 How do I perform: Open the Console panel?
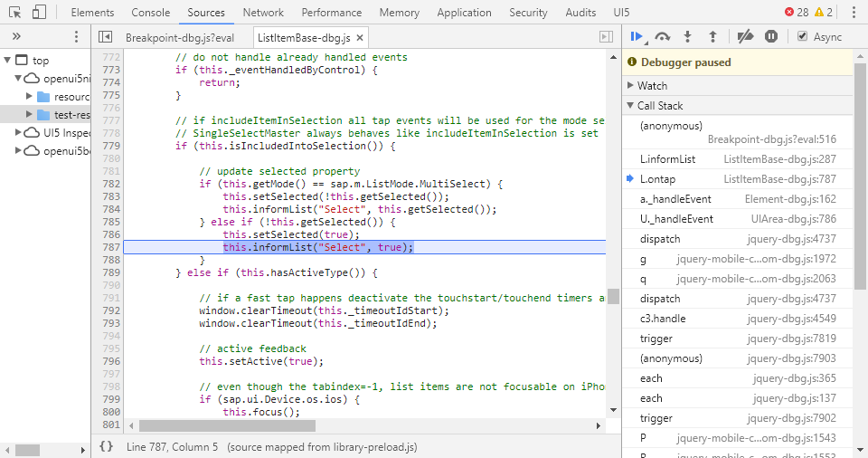[x=151, y=12]
